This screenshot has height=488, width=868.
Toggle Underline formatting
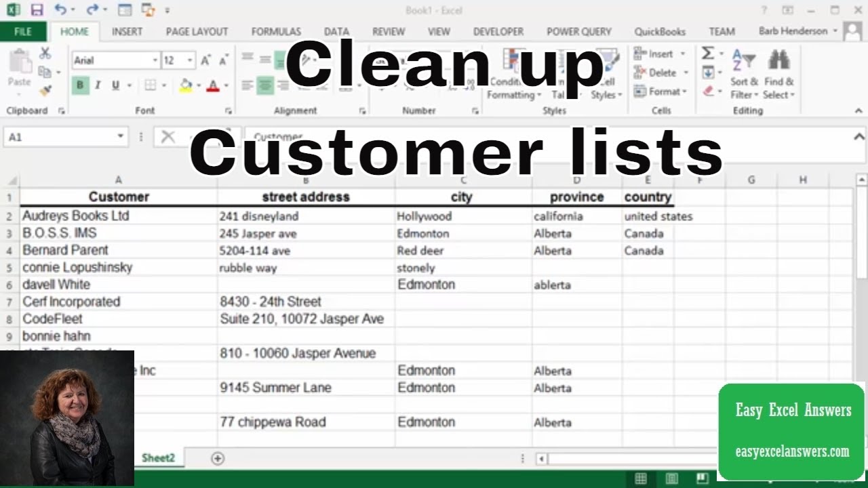tap(115, 85)
